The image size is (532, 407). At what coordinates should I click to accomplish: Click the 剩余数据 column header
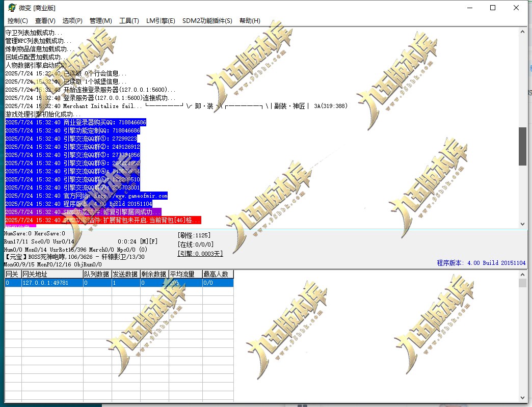pyautogui.click(x=154, y=274)
